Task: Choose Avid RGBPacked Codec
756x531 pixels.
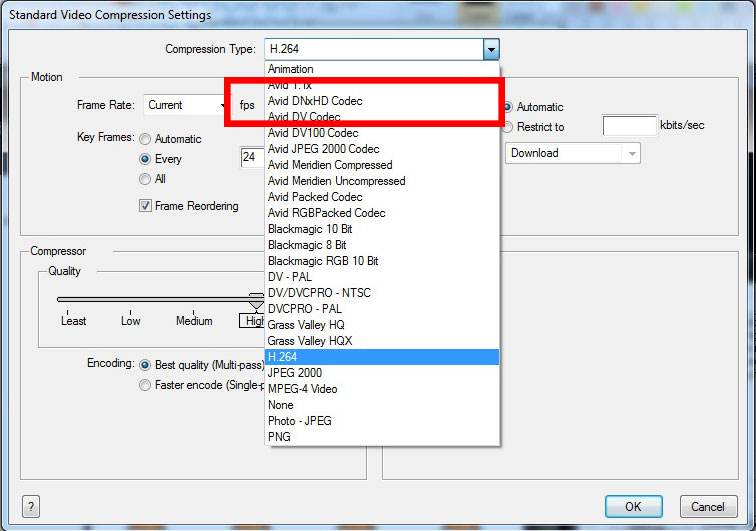Action: tap(382, 213)
